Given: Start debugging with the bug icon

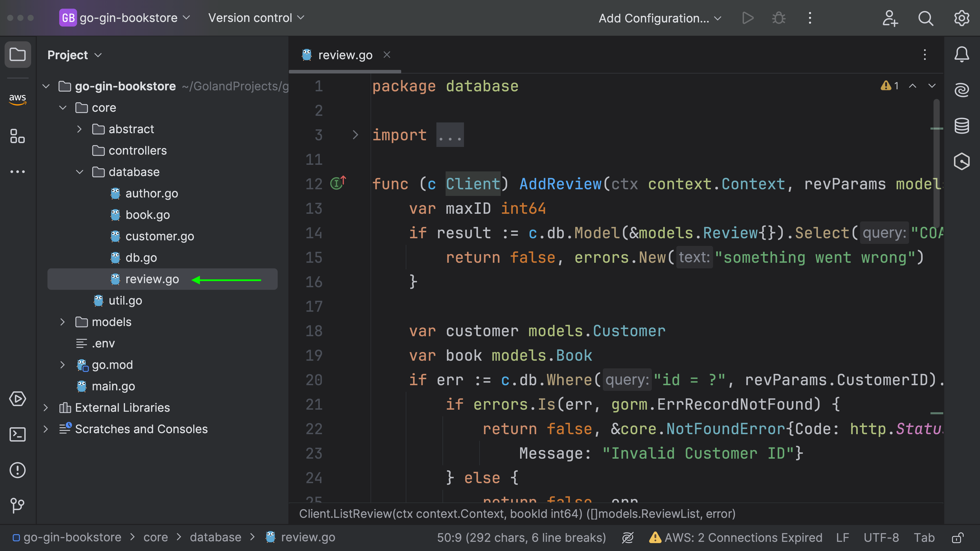Looking at the screenshot, I should point(778,18).
